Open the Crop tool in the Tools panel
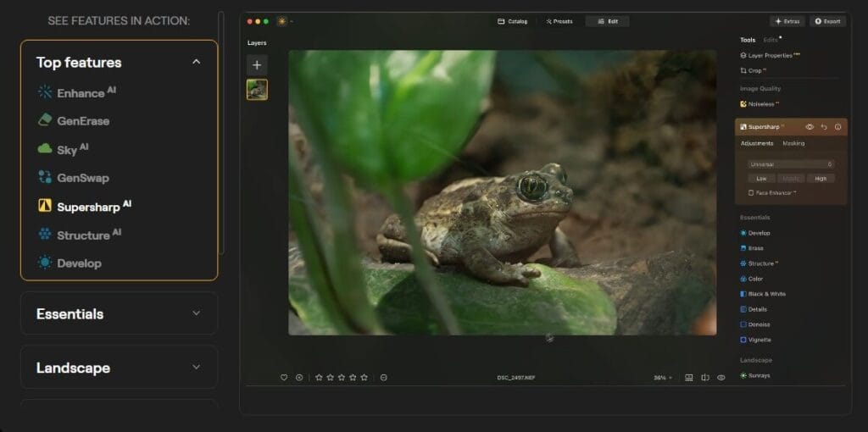Screen dimensions: 868x432 (x=754, y=71)
